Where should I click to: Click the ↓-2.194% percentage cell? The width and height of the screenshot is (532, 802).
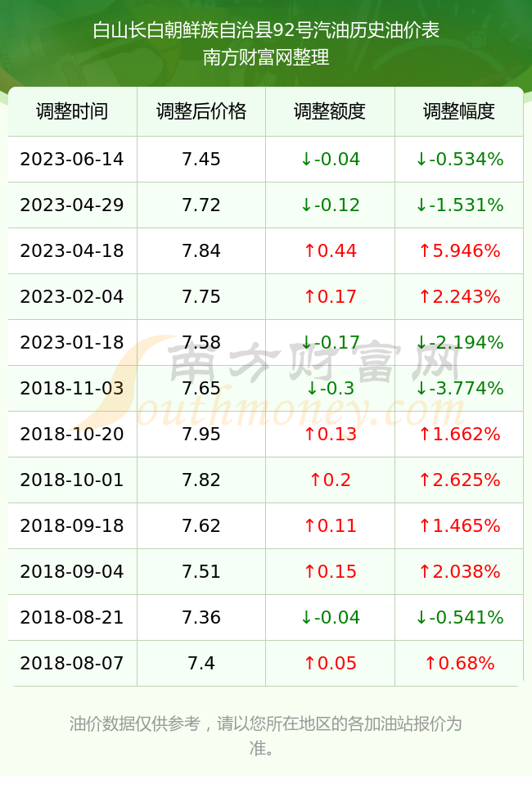(x=459, y=342)
